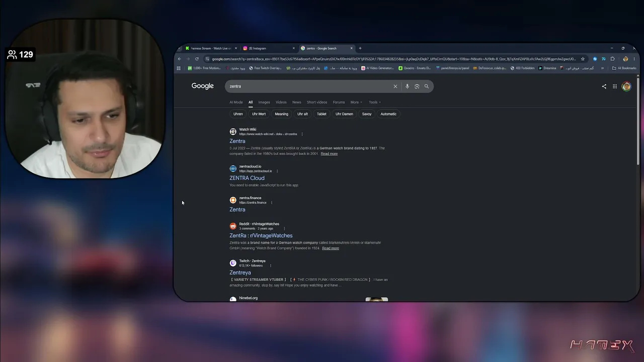644x362 pixels.
Task: Click the page vertical scrollbar thumb
Action: click(x=638, y=121)
